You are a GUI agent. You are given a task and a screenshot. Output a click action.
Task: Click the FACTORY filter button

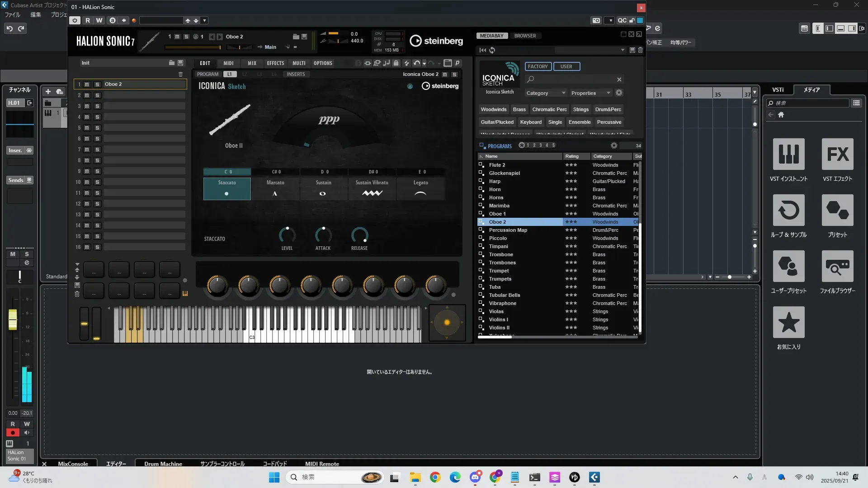coord(538,66)
